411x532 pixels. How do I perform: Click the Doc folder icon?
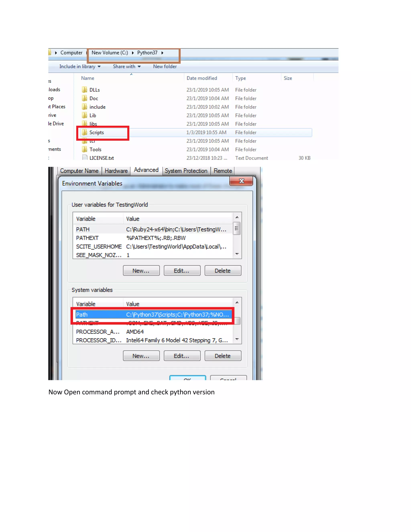click(84, 98)
